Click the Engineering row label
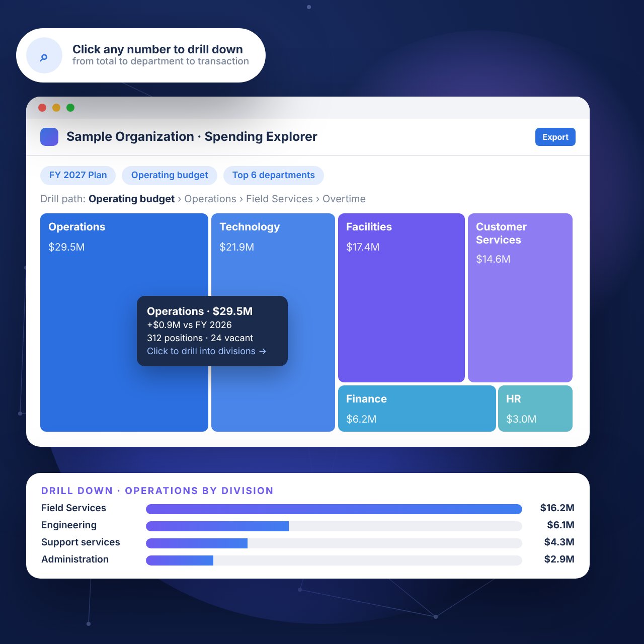 (x=69, y=525)
